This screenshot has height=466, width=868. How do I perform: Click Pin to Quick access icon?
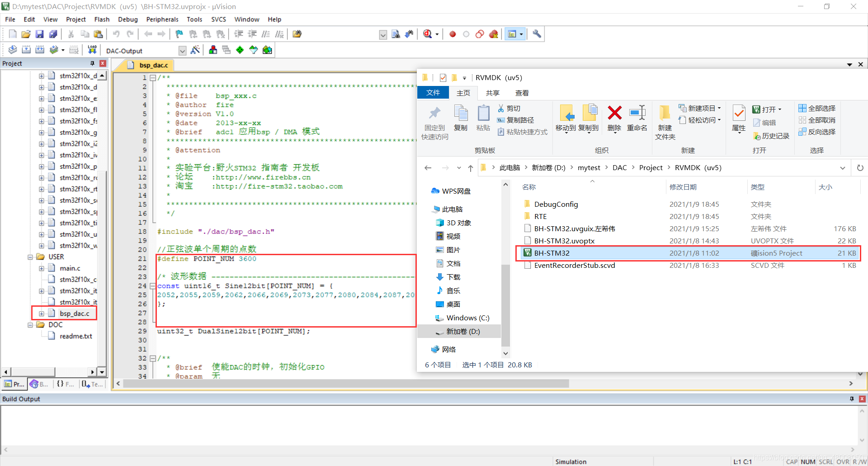(x=434, y=113)
